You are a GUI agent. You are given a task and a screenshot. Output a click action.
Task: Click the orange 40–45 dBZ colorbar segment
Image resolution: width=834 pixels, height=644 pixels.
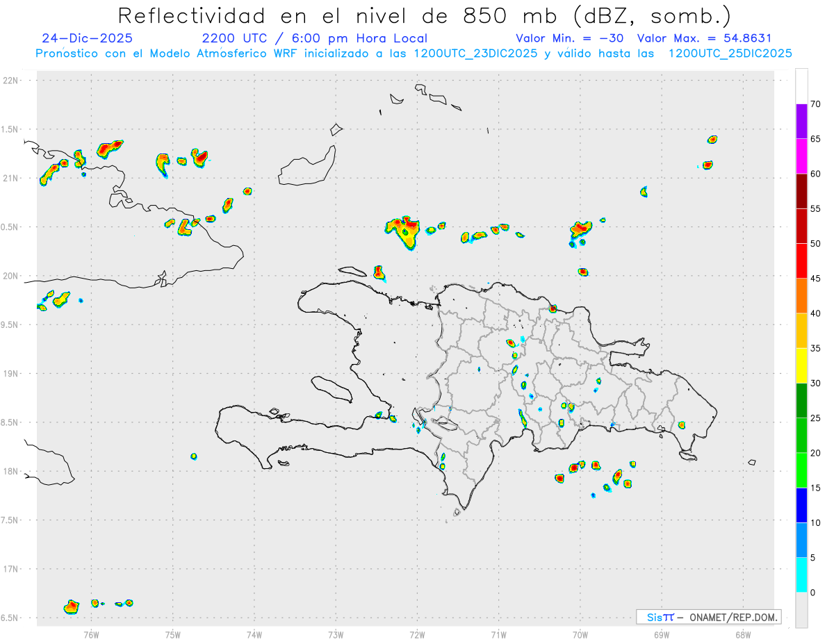tap(801, 296)
